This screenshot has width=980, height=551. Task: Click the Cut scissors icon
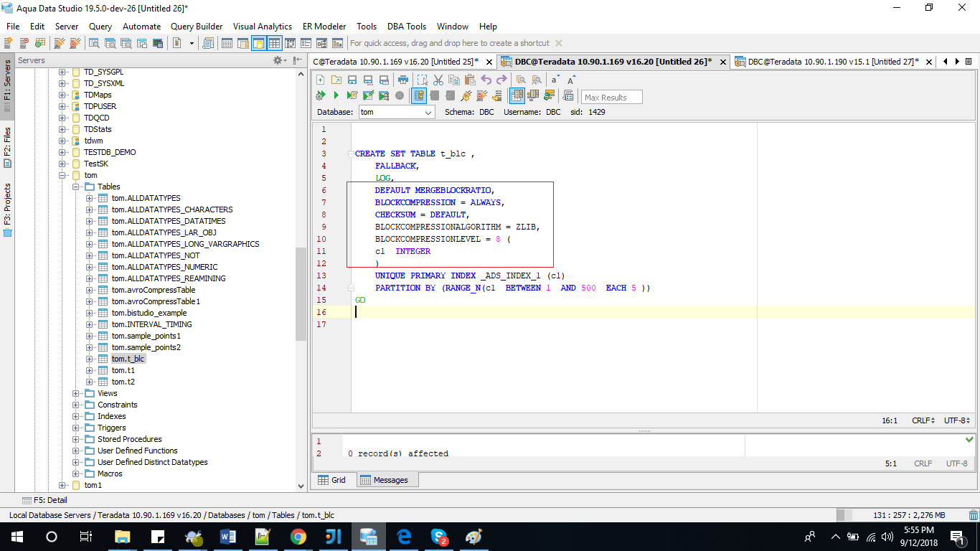(x=438, y=80)
